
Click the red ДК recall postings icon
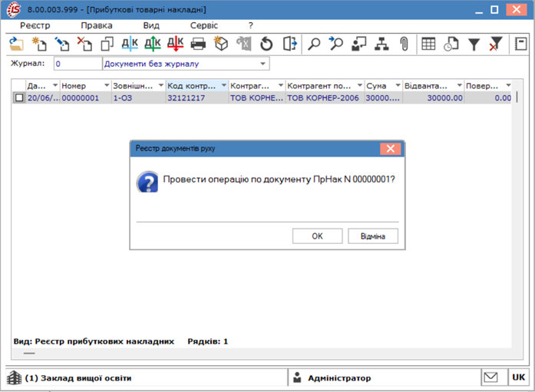click(x=175, y=44)
